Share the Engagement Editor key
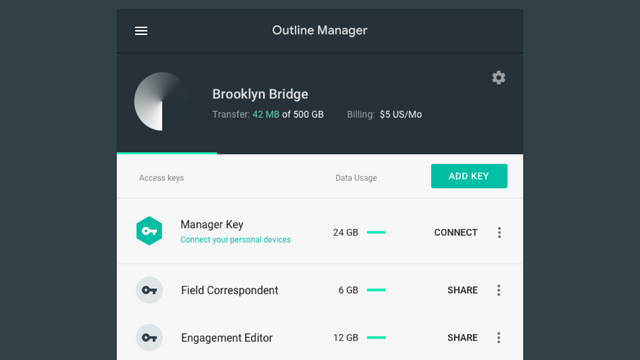This screenshot has height=360, width=640. [462, 338]
